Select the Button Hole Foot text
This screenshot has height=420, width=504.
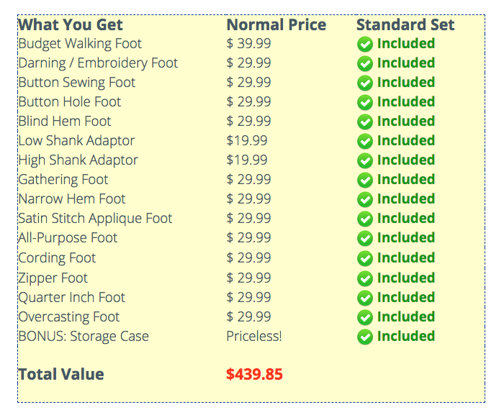pyautogui.click(x=70, y=102)
